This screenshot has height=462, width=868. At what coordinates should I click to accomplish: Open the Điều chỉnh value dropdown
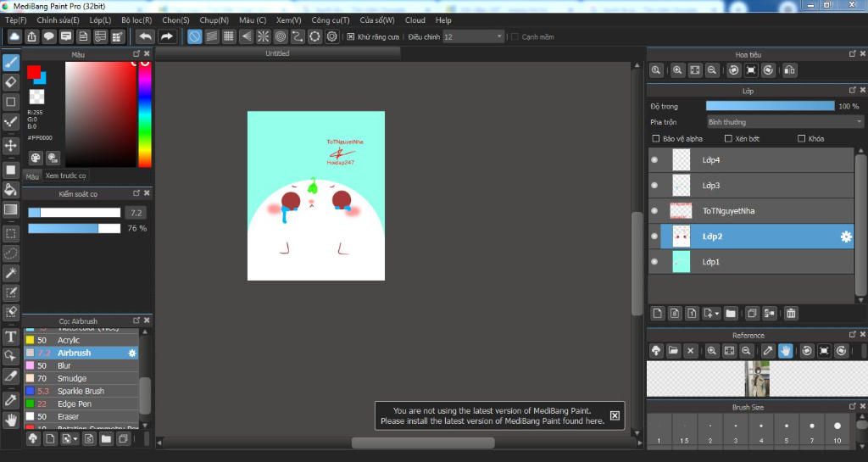473,37
